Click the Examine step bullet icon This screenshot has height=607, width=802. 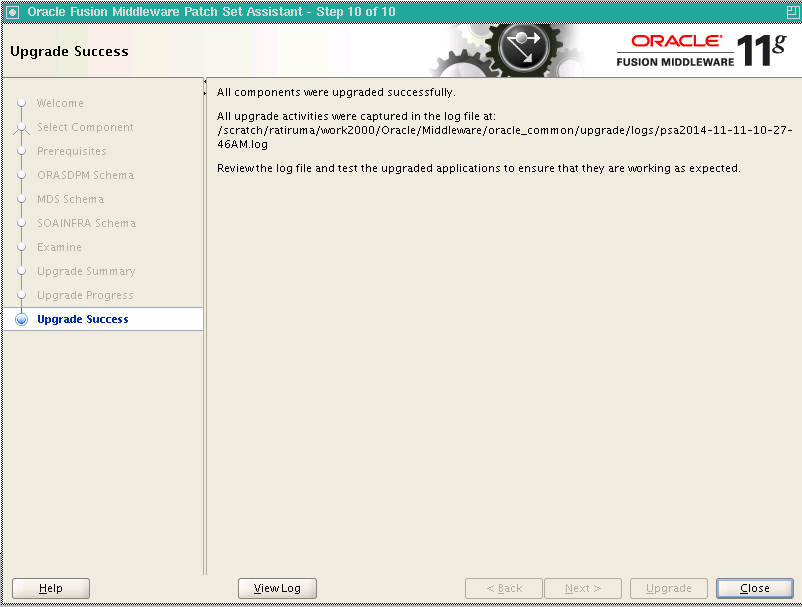(x=21, y=247)
